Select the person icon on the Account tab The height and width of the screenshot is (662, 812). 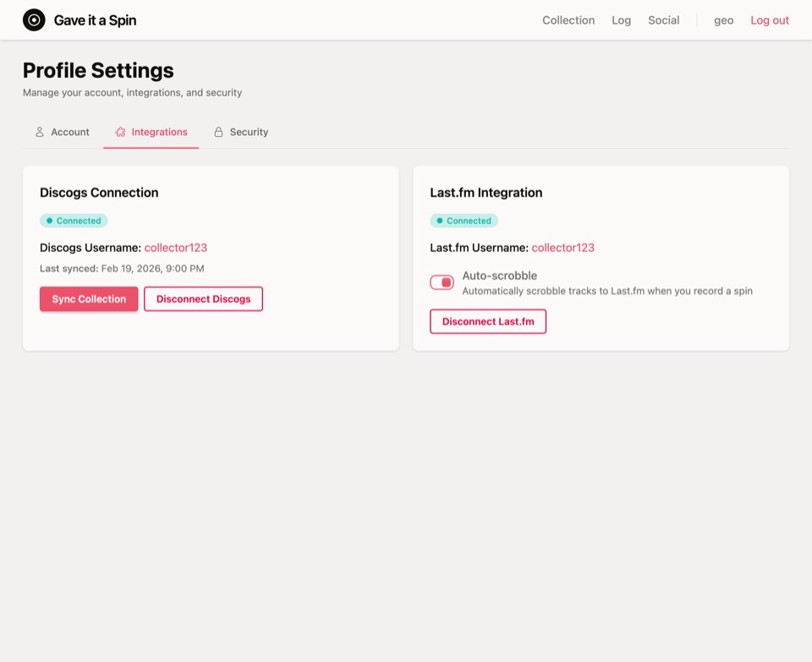(x=40, y=132)
